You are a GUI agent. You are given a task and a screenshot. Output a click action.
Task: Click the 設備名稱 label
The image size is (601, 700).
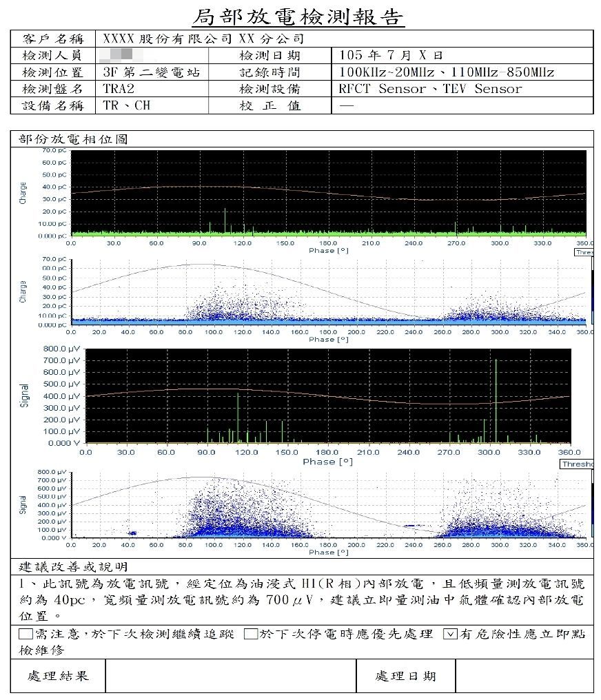(52, 106)
